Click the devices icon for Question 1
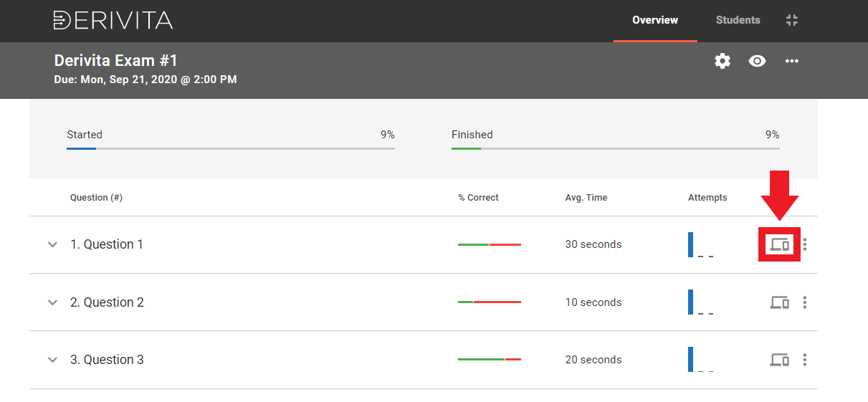868x402 pixels. 779,244
